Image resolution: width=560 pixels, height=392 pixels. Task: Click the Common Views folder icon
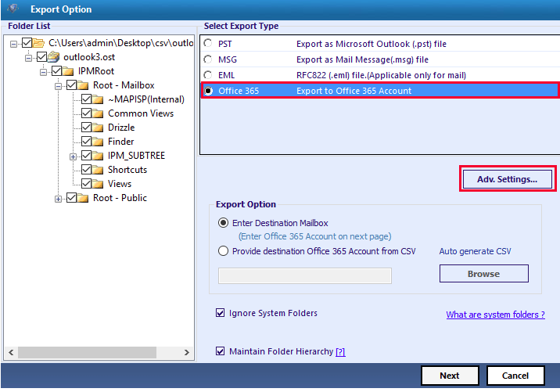pyautogui.click(x=98, y=113)
